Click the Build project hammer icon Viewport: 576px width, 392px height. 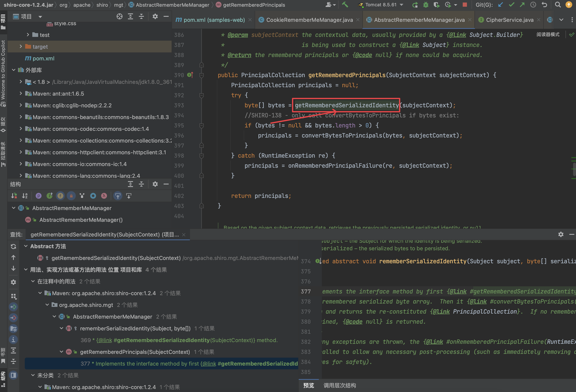click(345, 4)
